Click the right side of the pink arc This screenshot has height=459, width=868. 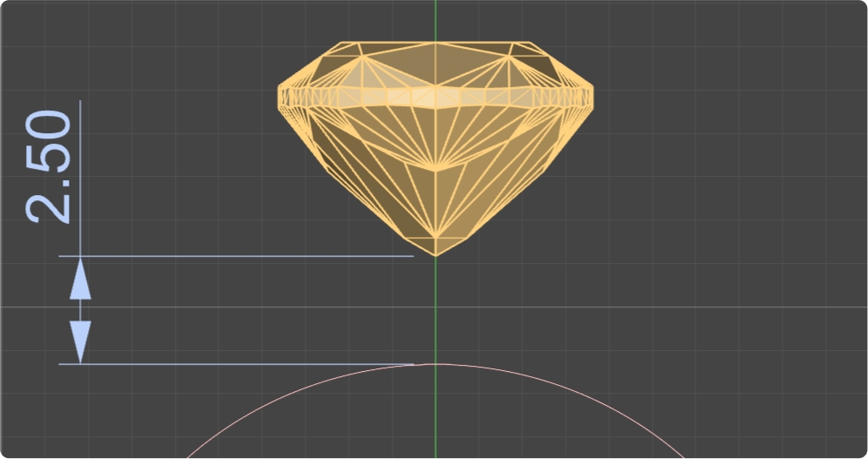click(x=609, y=409)
